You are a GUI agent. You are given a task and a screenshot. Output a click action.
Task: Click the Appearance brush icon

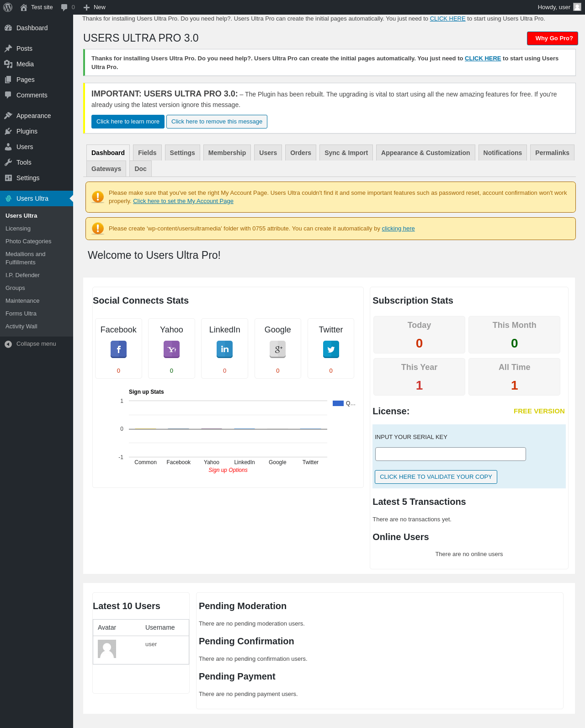point(8,116)
